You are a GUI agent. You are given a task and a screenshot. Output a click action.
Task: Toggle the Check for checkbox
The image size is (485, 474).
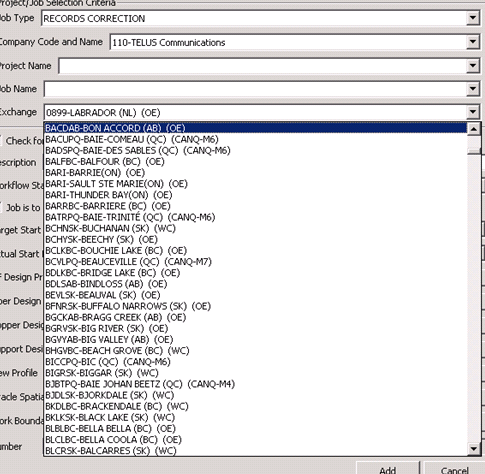pyautogui.click(x=1, y=141)
